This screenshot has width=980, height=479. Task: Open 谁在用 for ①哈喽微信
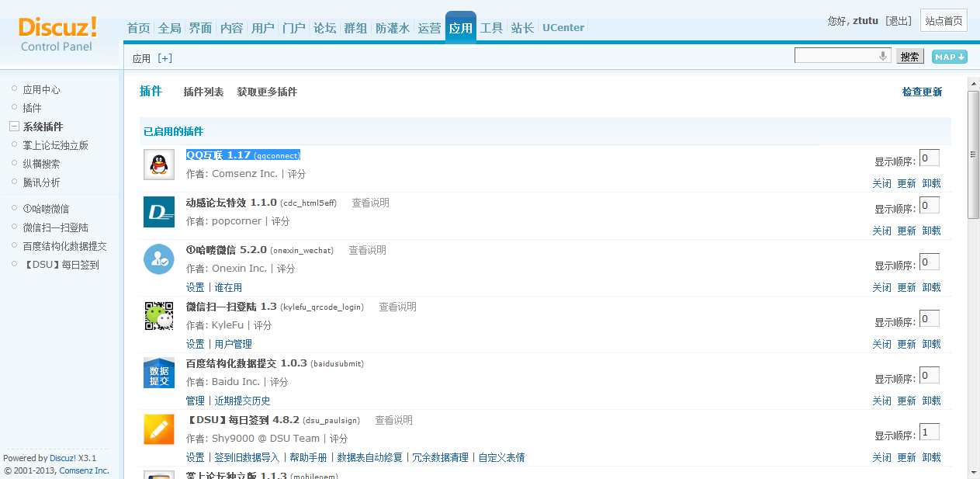point(228,287)
